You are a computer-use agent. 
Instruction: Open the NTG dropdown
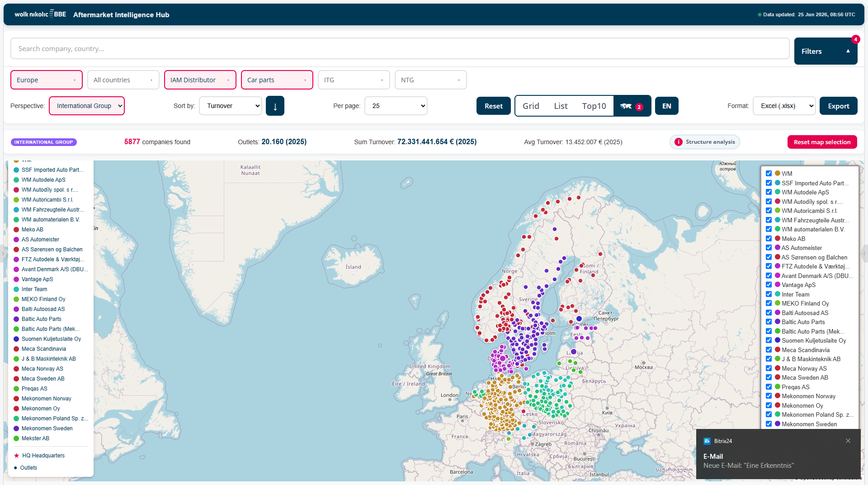click(x=431, y=80)
